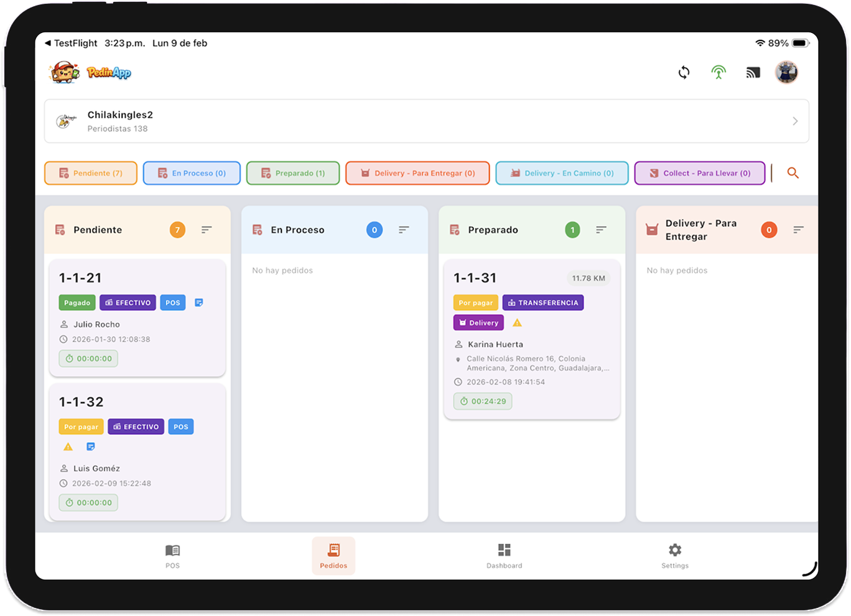Click the note icon on order 1-1-21
Screen dimensions: 851x616
point(199,302)
